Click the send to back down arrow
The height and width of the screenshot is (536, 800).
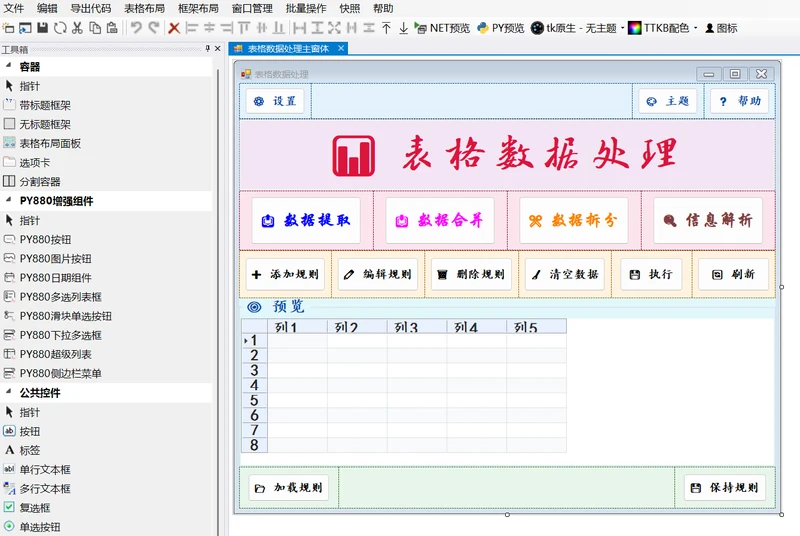click(x=404, y=28)
